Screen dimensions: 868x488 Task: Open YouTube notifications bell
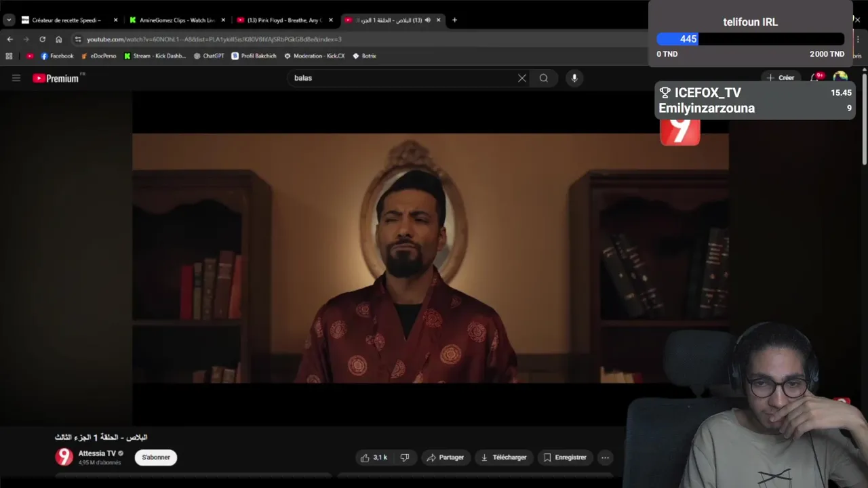(816, 78)
